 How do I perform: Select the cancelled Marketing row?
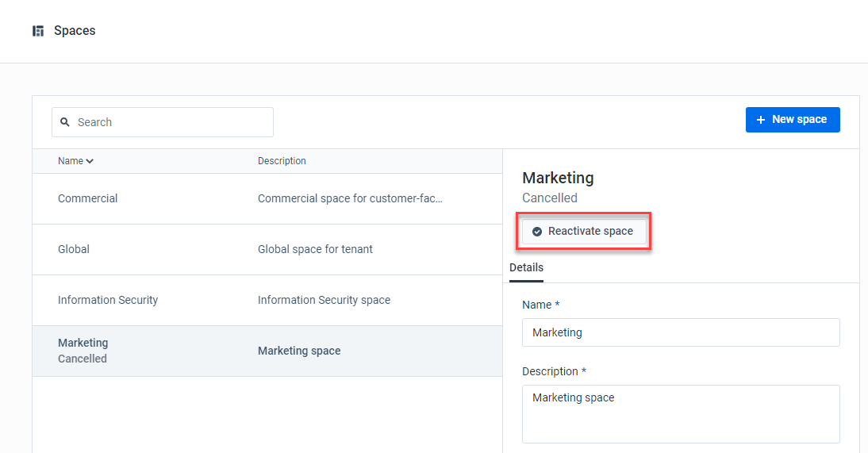267,351
